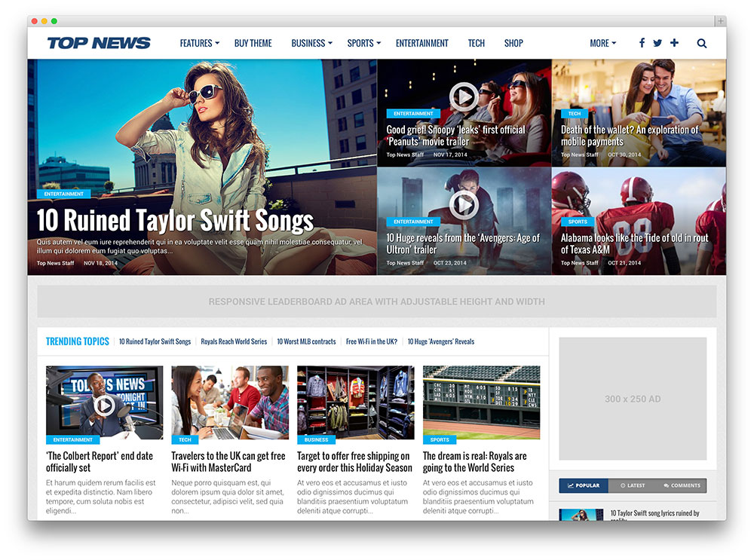
Task: Open the Twitter icon in the header
Action: click(x=657, y=43)
